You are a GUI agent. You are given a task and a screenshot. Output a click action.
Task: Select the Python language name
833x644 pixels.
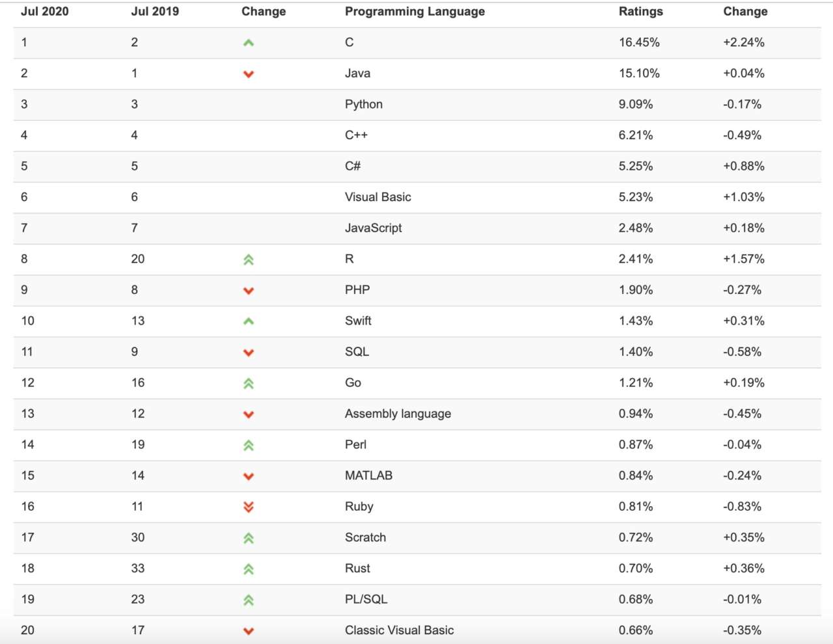click(x=363, y=104)
